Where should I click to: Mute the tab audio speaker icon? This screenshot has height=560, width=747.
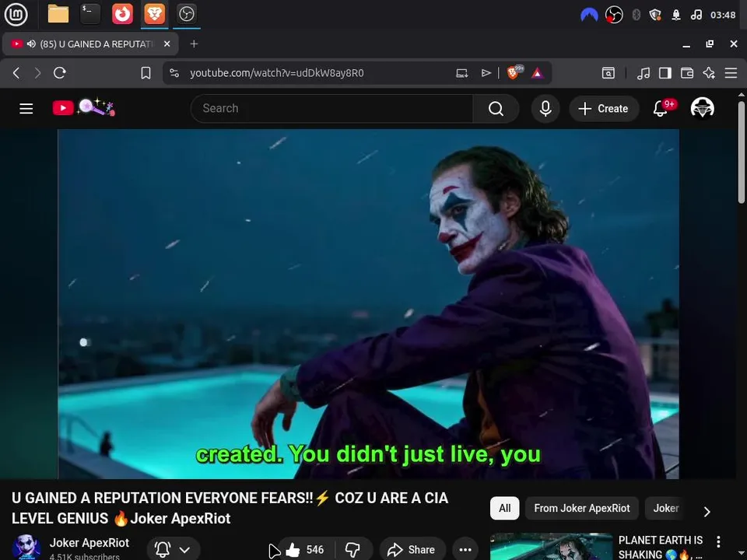pos(31,44)
